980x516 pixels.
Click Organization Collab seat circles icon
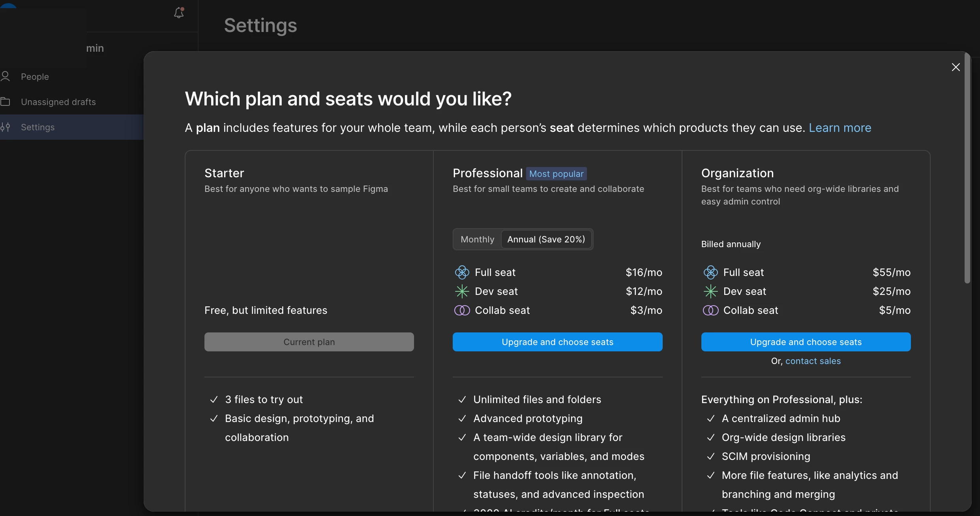(x=710, y=310)
